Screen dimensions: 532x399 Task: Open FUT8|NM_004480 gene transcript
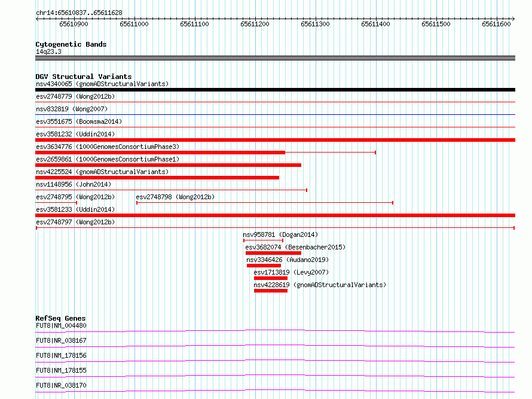(61, 325)
